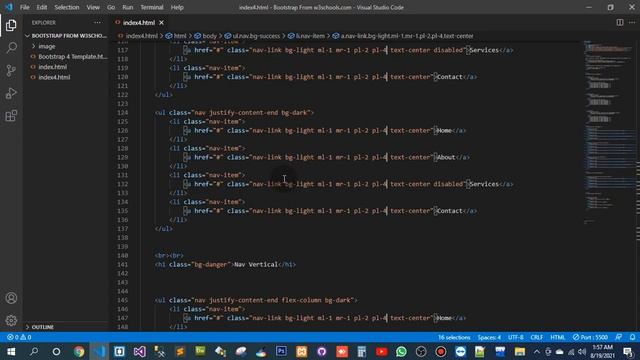This screenshot has height=360, width=640.
Task: Open Photoshop from the taskbar
Action: 281,351
